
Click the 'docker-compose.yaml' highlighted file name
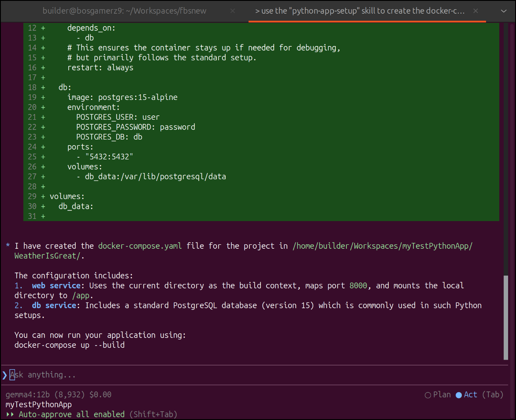tap(140, 246)
